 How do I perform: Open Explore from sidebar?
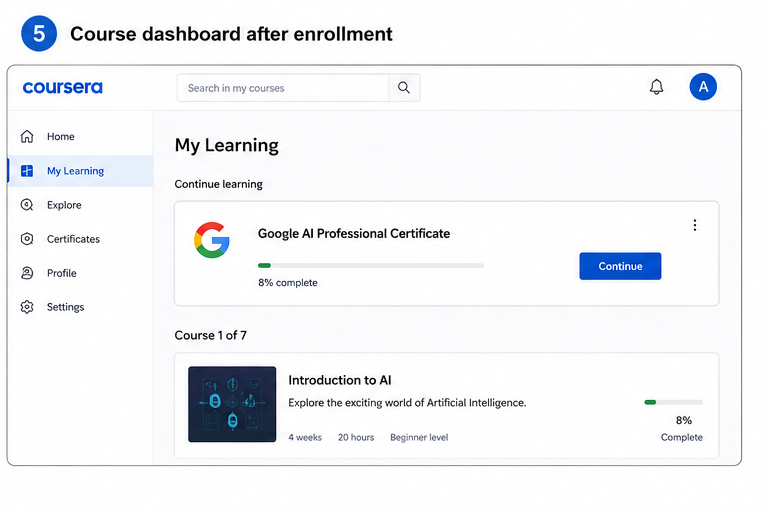click(80, 205)
